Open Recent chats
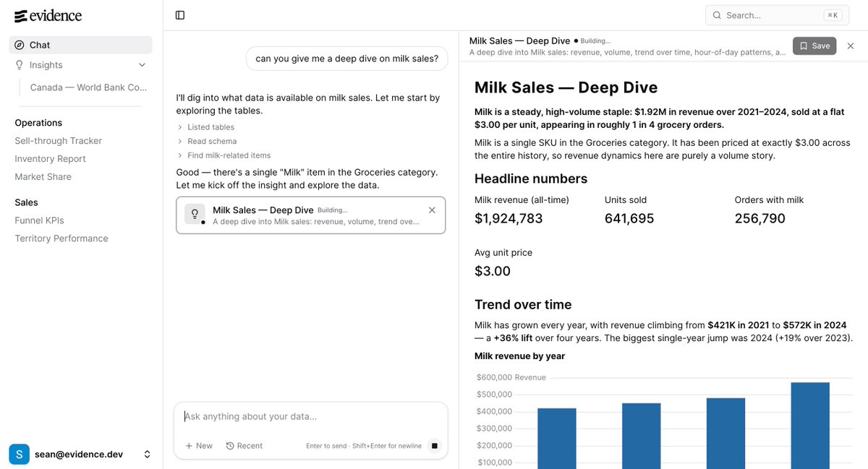Screen dimensions: 868x469 pos(244,446)
